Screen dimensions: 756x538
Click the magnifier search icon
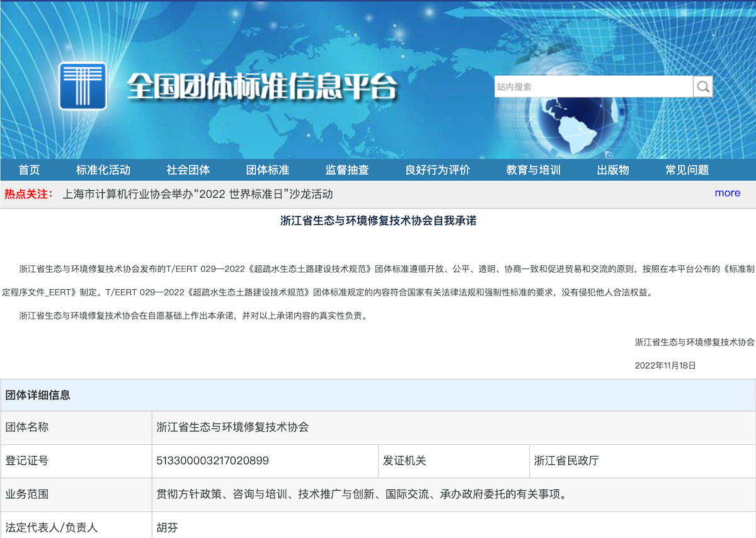pyautogui.click(x=703, y=86)
